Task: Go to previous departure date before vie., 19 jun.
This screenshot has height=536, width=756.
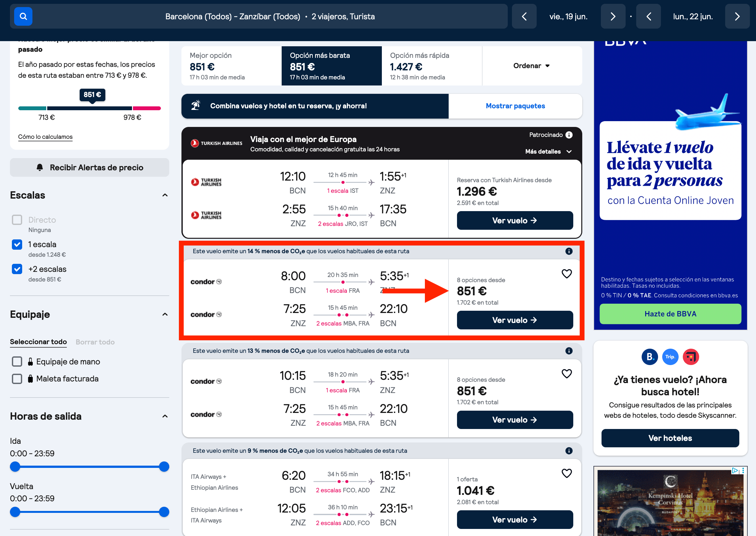Action: pyautogui.click(x=524, y=16)
